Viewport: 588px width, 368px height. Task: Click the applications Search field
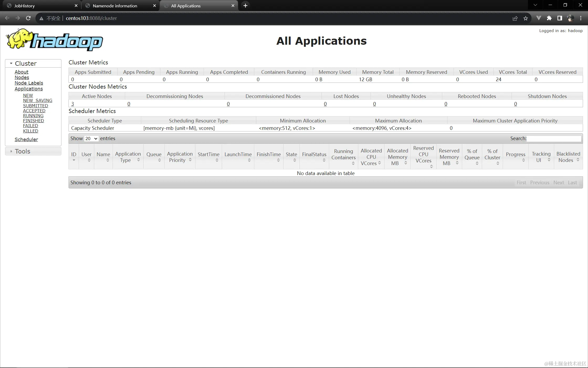[x=554, y=139]
